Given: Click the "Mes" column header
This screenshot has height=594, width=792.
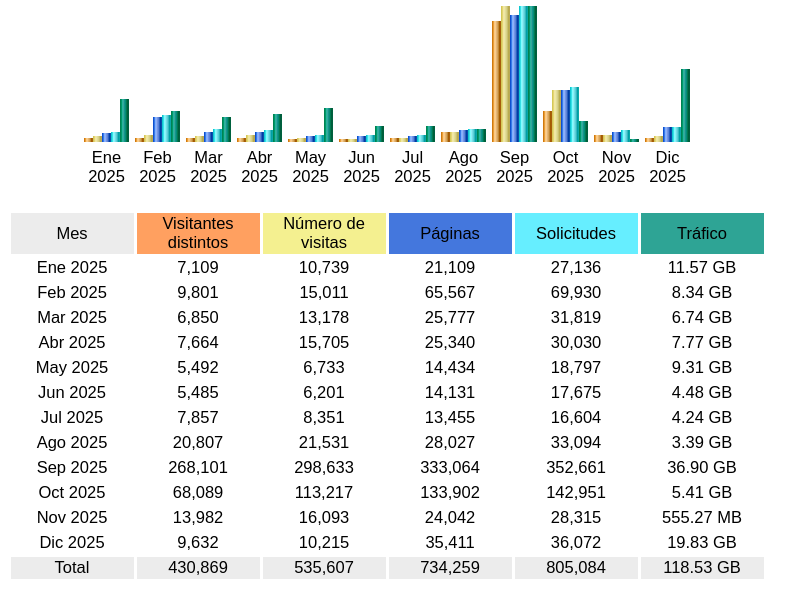Looking at the screenshot, I should tap(72, 233).
